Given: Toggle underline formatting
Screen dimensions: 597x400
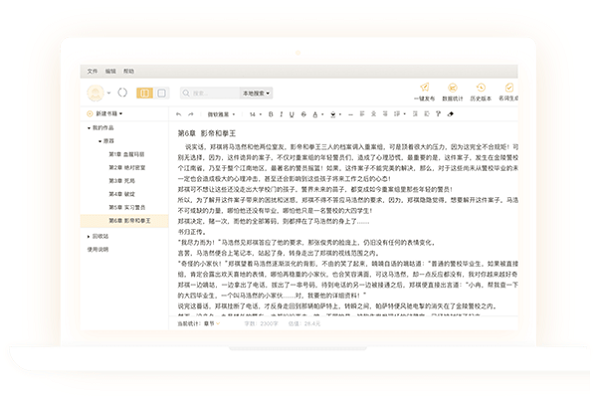Looking at the screenshot, I should tap(292, 114).
